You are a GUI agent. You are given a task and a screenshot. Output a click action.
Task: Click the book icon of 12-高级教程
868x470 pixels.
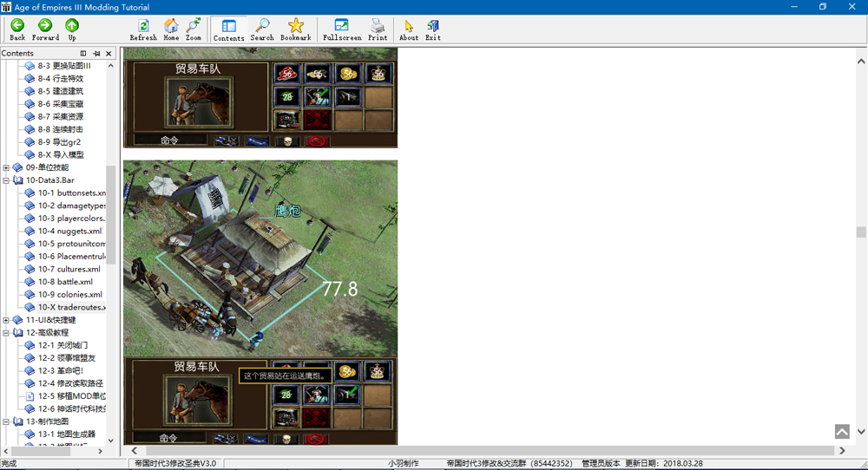(x=17, y=332)
